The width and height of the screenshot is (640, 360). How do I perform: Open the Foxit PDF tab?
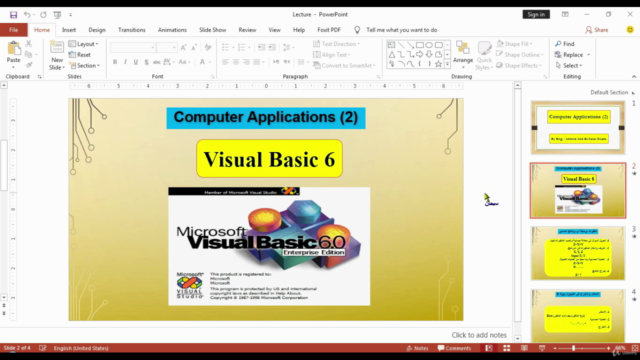[x=329, y=30]
